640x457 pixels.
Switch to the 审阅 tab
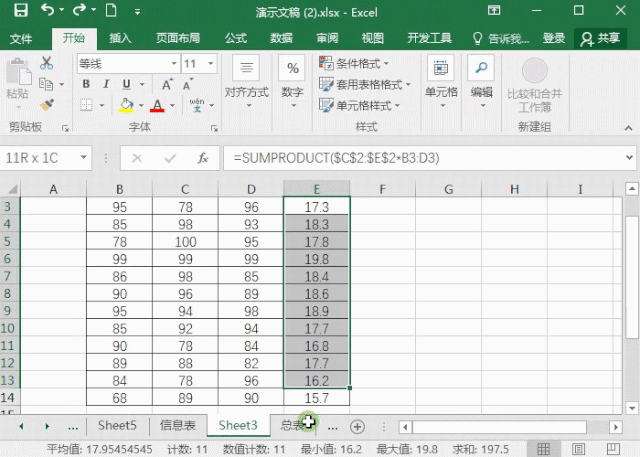[327, 38]
